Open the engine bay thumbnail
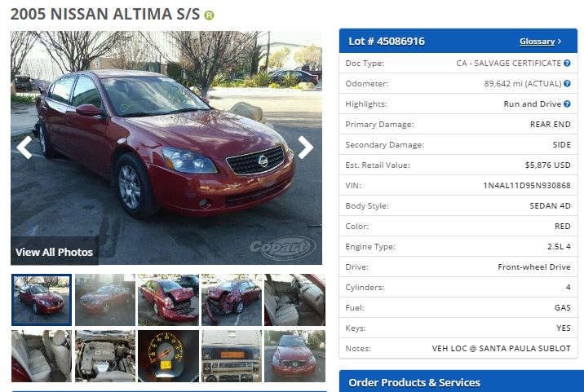Image resolution: width=584 pixels, height=392 pixels. click(x=105, y=356)
